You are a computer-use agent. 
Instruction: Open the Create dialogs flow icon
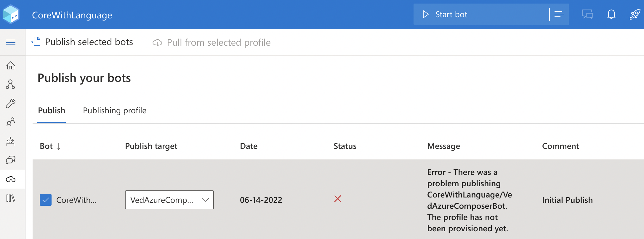(x=11, y=84)
